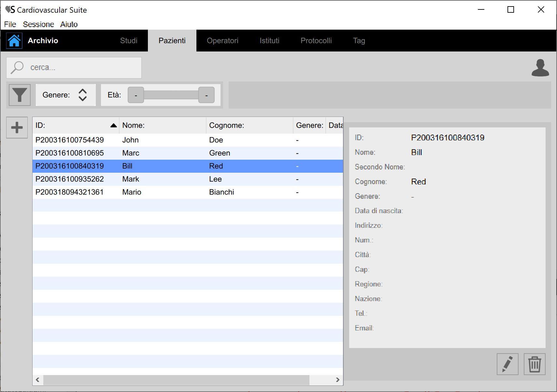557x392 pixels.
Task: Click the funnel filter icon
Action: tap(20, 95)
